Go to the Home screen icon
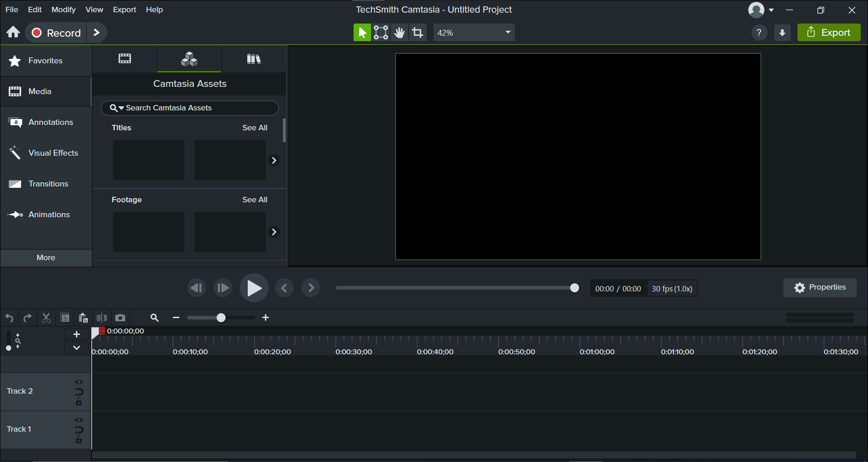The height and width of the screenshot is (462, 868). tap(13, 32)
